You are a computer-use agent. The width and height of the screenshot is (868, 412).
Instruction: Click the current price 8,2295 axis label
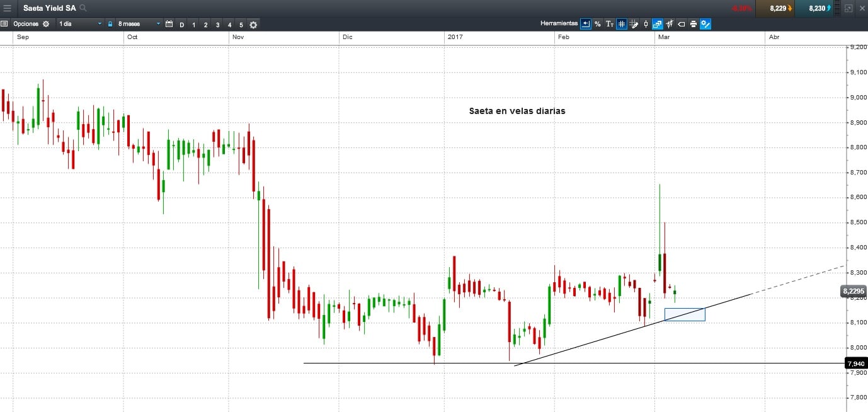pyautogui.click(x=854, y=290)
